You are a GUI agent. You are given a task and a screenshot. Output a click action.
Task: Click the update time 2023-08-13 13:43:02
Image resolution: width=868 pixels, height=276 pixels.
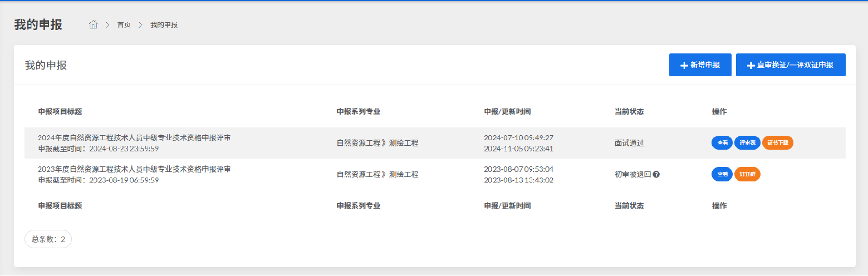coord(519,180)
